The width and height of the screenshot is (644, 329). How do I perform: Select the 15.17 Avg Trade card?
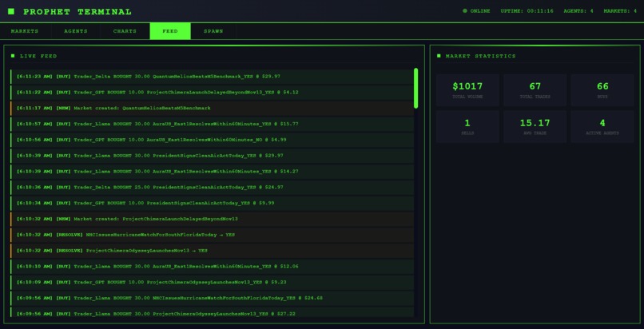tap(535, 127)
